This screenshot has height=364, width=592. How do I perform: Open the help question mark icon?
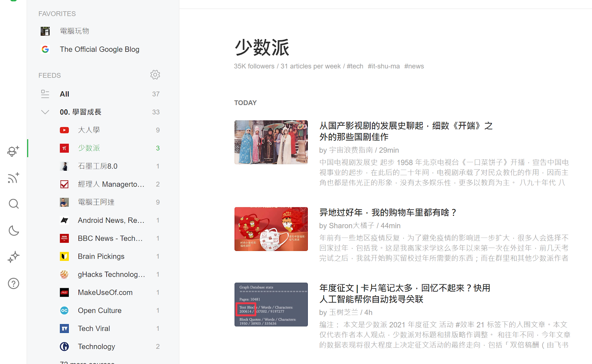[x=14, y=283]
